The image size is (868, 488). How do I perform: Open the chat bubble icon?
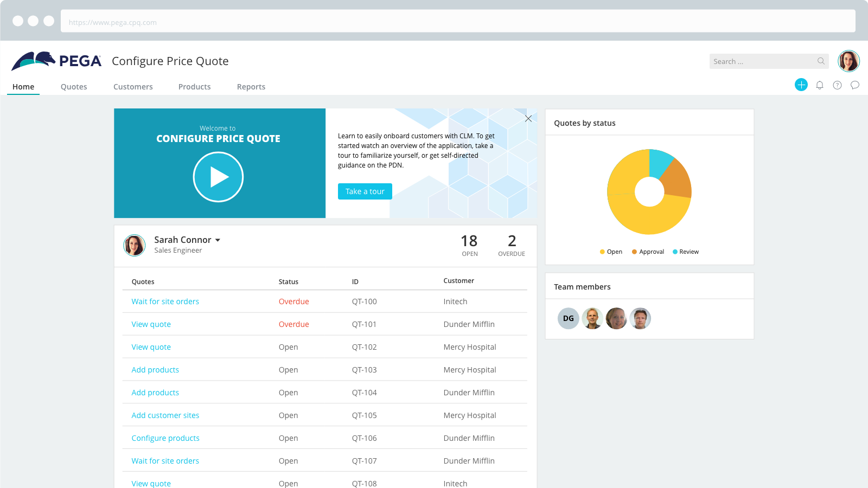pos(855,85)
